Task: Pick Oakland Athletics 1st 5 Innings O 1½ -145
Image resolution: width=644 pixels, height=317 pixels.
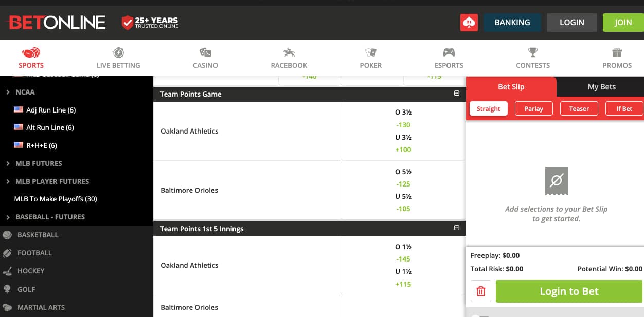Action: [x=403, y=253]
